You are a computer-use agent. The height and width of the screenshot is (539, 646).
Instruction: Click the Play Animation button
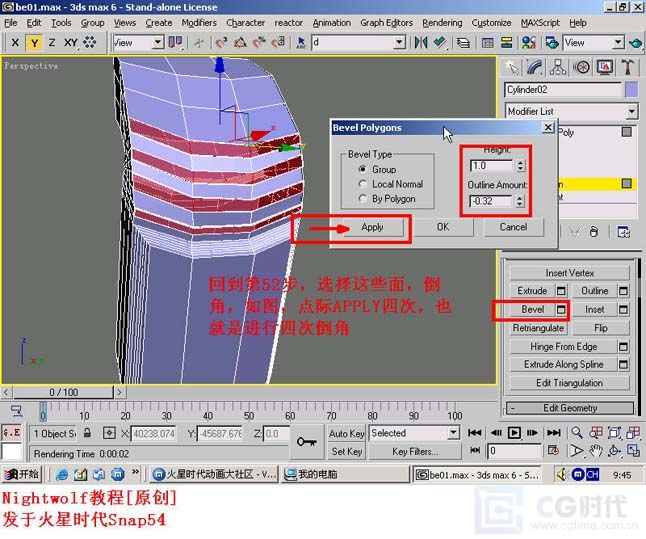514,433
